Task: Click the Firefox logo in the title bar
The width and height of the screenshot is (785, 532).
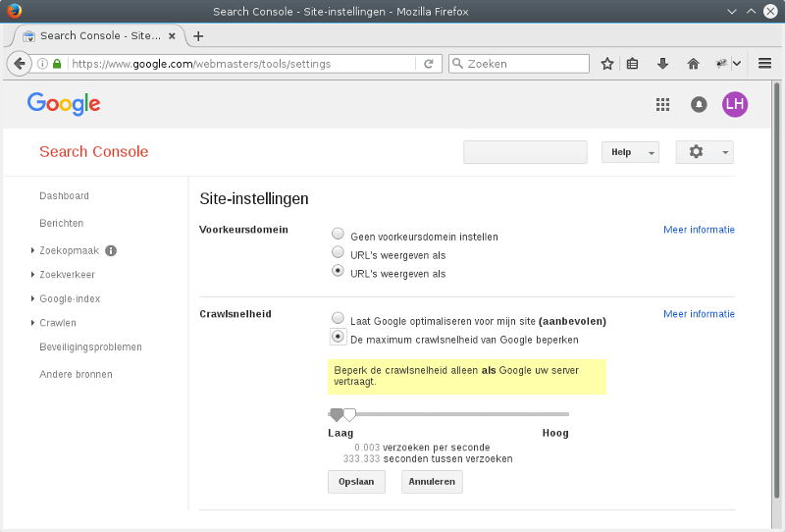Action: [x=15, y=11]
